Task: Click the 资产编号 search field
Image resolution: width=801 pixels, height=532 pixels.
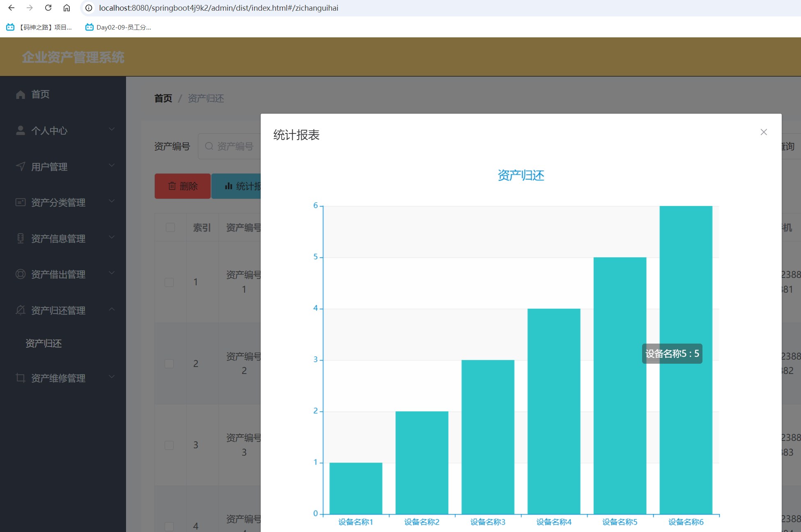Action: [x=230, y=146]
